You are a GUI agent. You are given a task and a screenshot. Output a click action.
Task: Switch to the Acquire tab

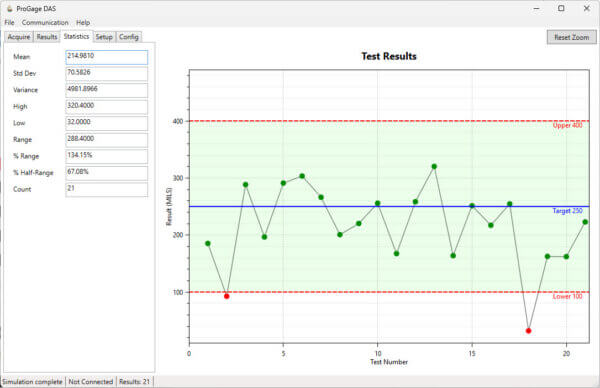19,37
